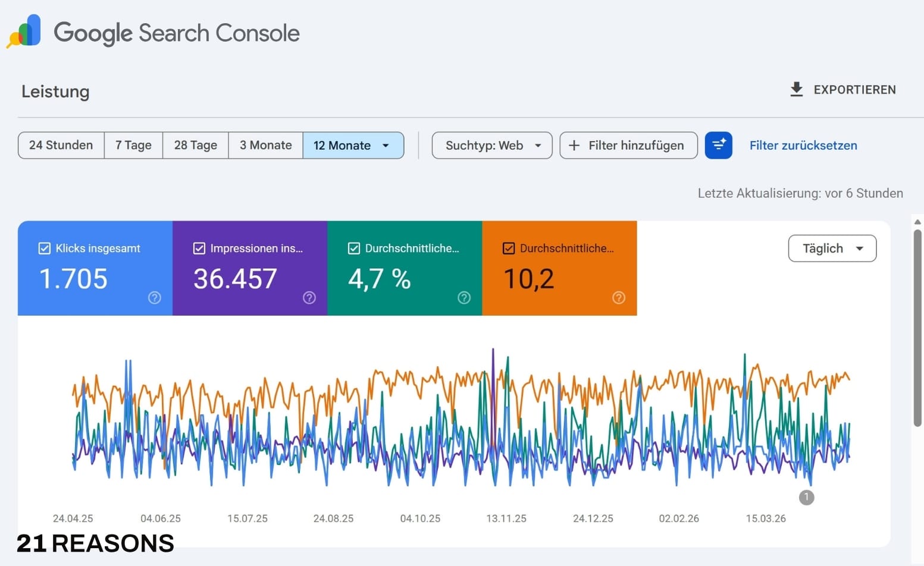Click the EXPORTIEREN button text
The image size is (924, 566).
pyautogui.click(x=854, y=90)
